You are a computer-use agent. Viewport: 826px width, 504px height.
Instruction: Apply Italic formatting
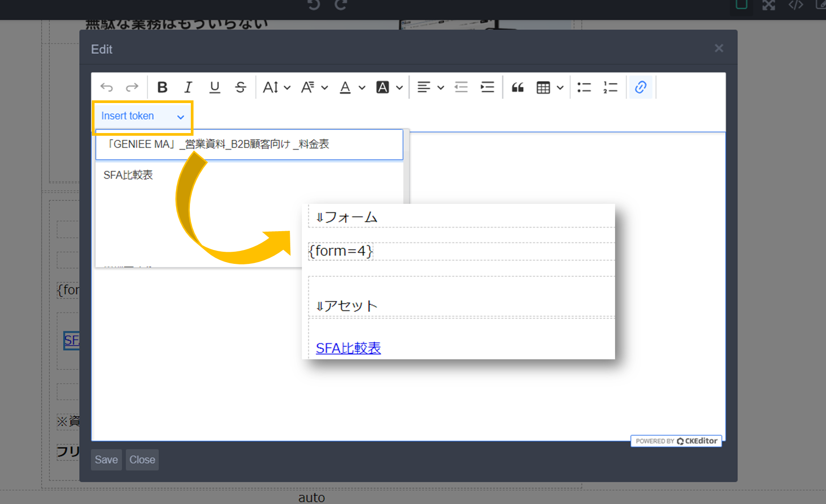(x=188, y=87)
